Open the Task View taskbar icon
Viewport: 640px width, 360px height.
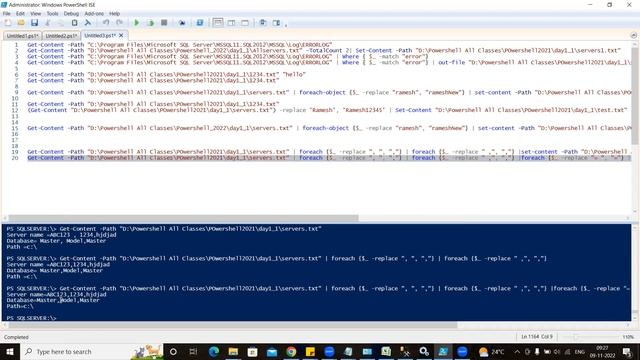click(x=193, y=351)
